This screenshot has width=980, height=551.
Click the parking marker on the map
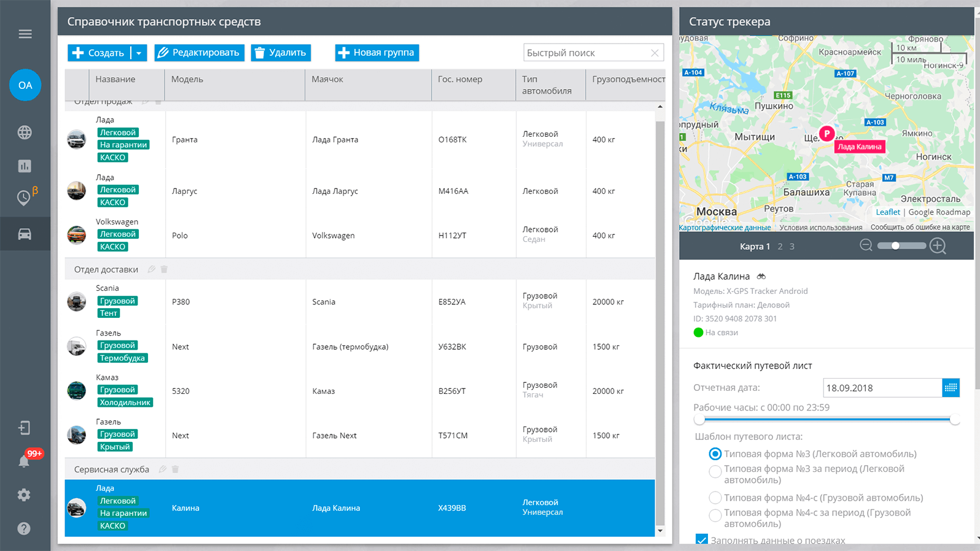click(827, 133)
